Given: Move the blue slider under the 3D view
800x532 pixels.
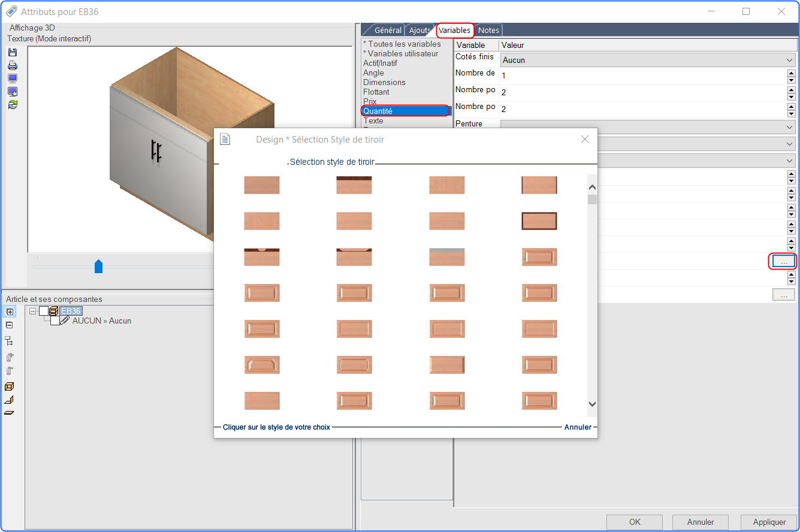Looking at the screenshot, I should click(x=98, y=267).
